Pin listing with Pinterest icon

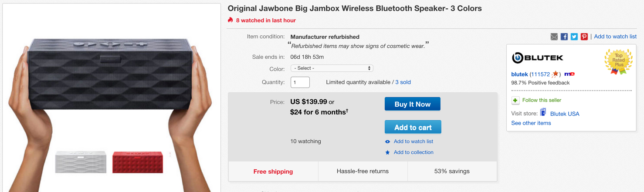tap(584, 37)
